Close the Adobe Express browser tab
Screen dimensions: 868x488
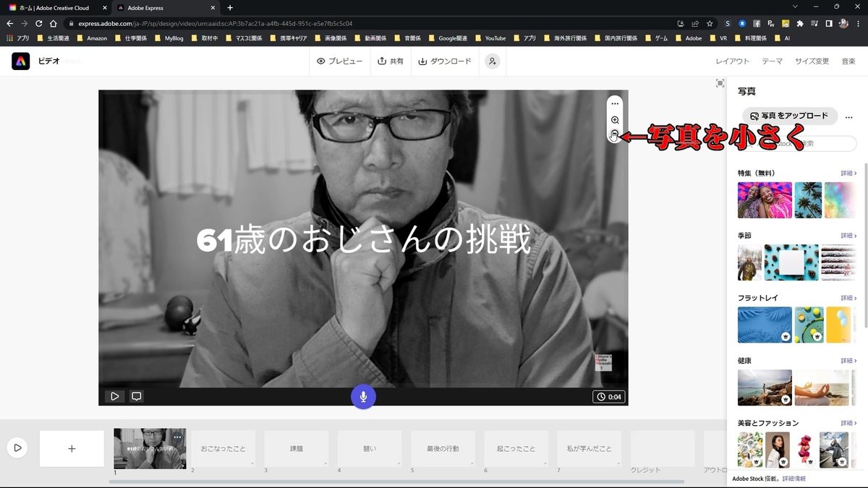point(213,8)
